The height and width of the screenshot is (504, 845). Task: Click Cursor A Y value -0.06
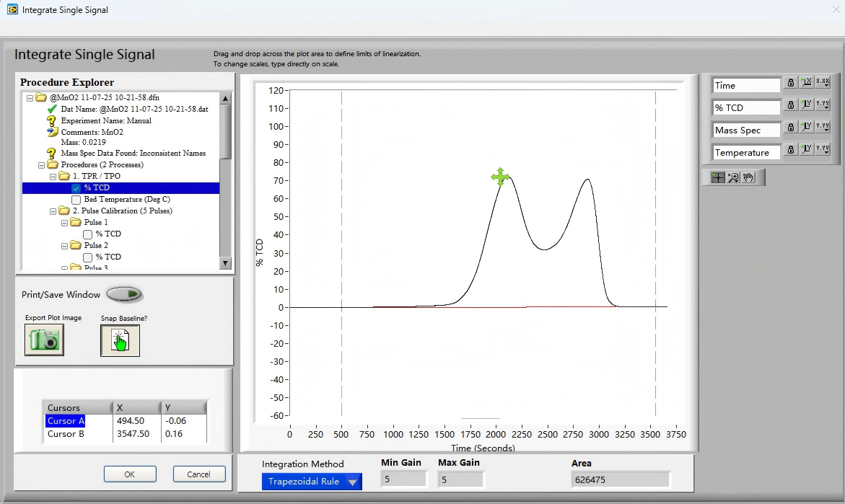click(x=175, y=421)
